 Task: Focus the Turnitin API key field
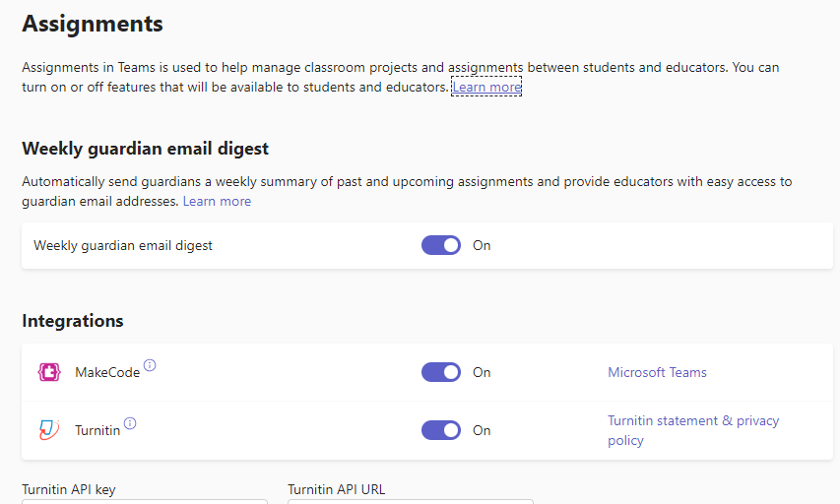tap(145, 501)
